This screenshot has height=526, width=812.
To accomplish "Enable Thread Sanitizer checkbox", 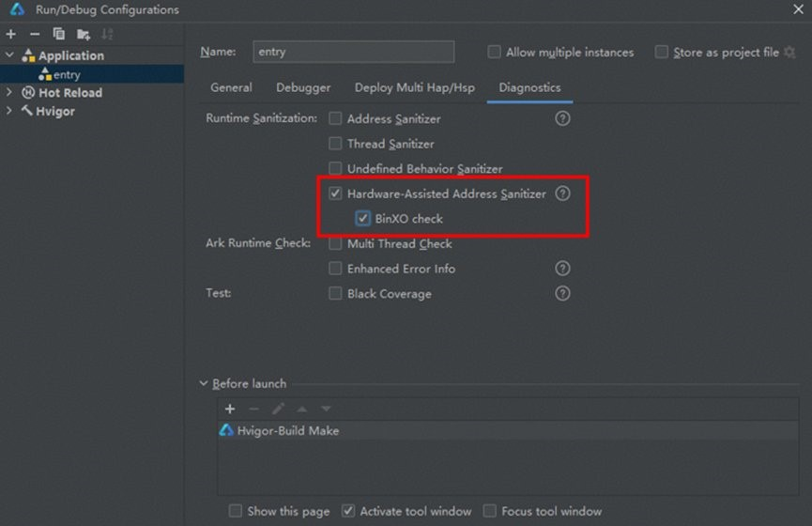I will (335, 144).
